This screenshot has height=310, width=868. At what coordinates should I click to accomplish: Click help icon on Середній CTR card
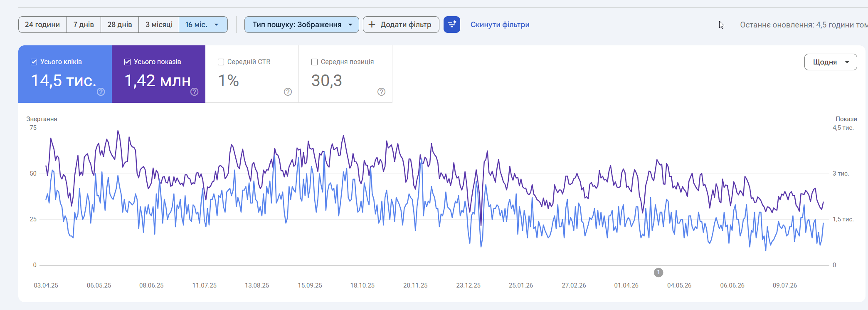pos(288,92)
